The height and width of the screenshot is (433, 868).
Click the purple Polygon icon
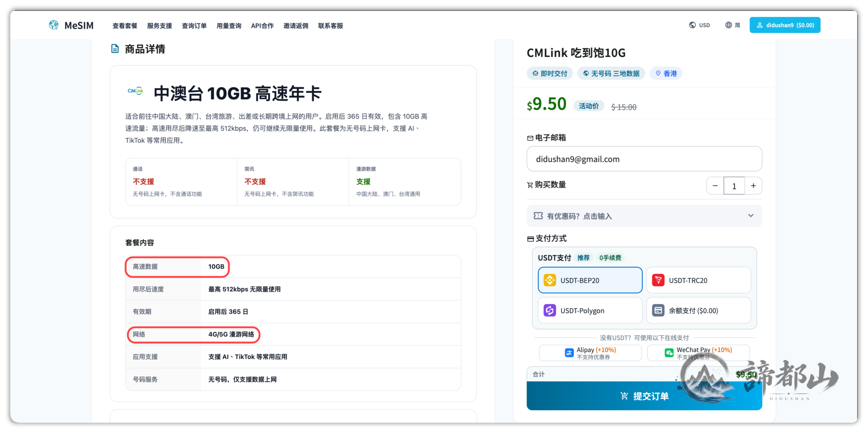550,310
